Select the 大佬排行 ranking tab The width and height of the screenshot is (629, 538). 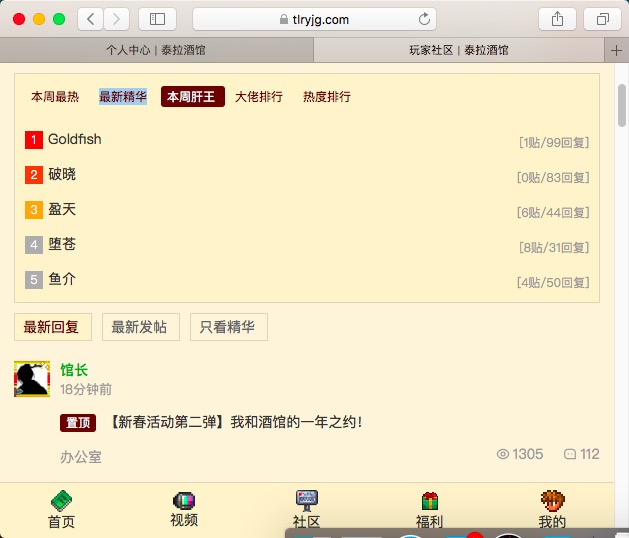pyautogui.click(x=259, y=97)
